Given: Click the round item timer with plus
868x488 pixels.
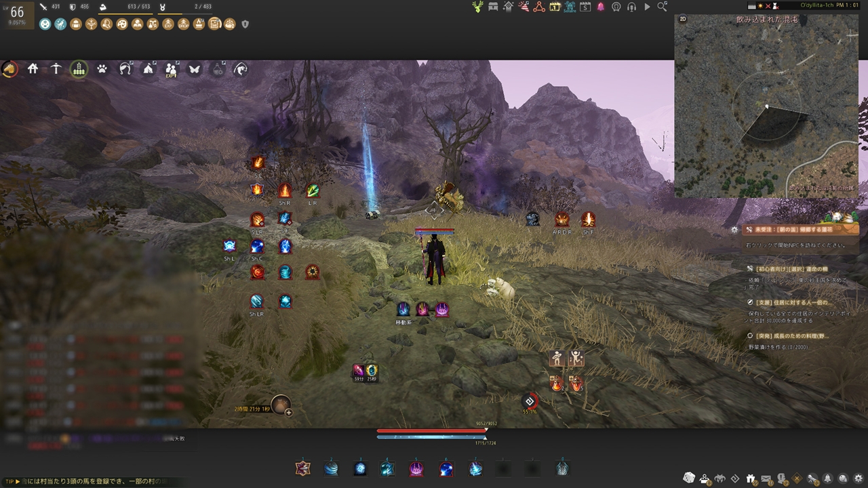Looking at the screenshot, I should [281, 405].
